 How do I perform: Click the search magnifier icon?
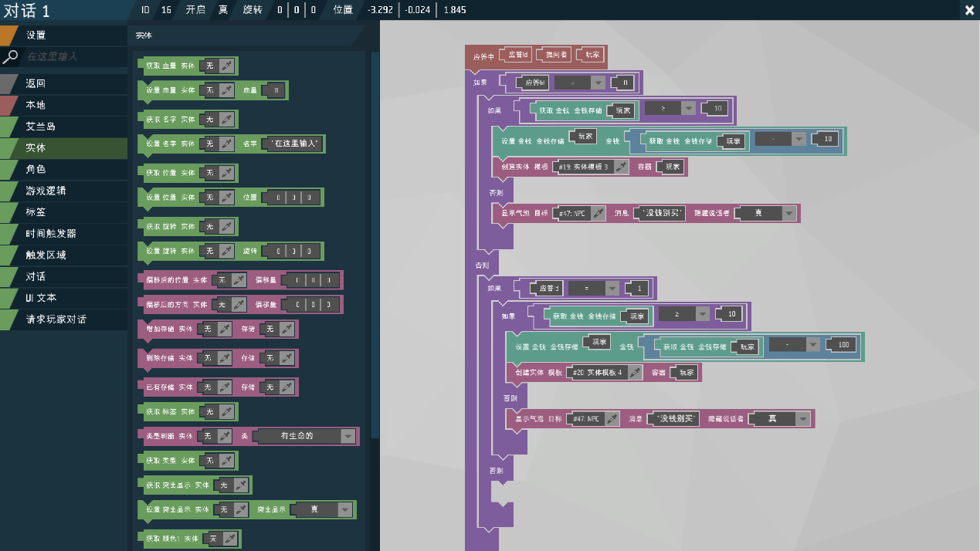tap(10, 56)
